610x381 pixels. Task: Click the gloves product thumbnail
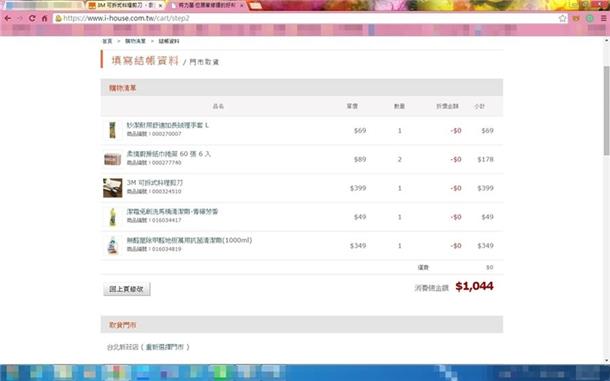(x=112, y=130)
